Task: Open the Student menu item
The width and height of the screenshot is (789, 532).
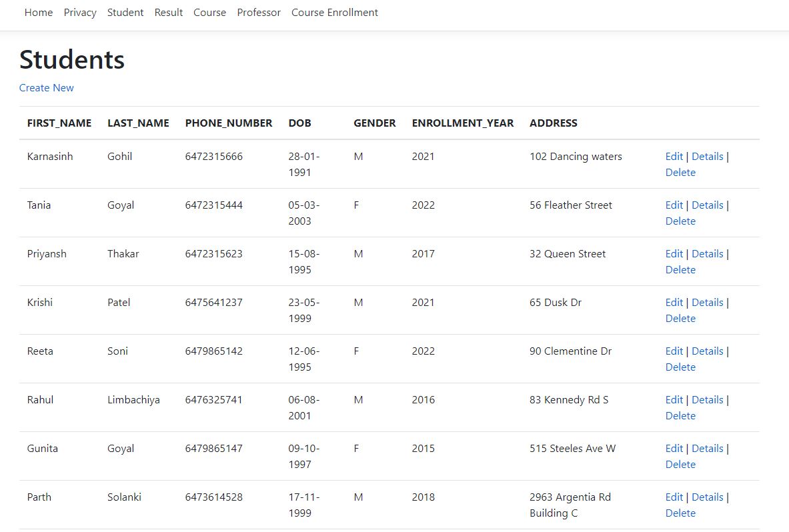Action: [x=125, y=12]
